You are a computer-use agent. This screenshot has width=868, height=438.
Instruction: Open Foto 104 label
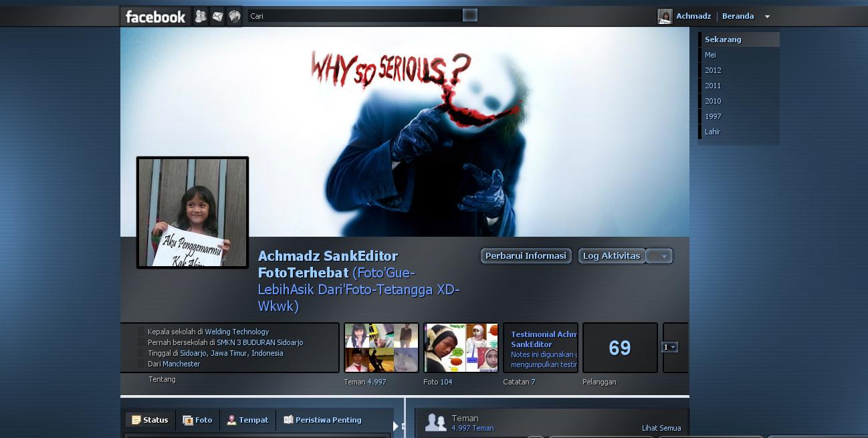click(438, 382)
